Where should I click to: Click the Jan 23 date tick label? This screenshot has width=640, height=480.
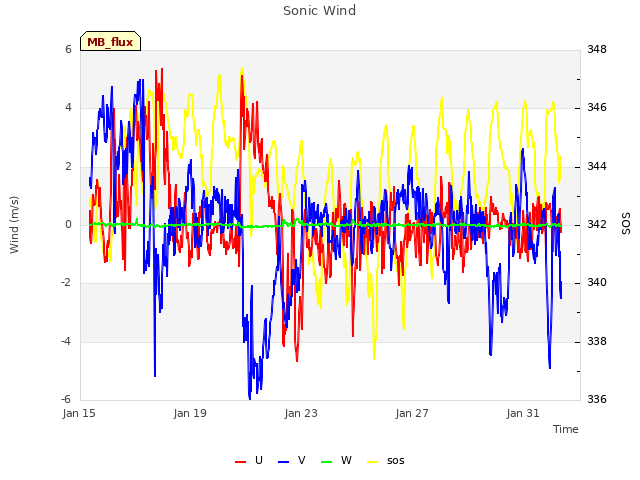(x=301, y=413)
